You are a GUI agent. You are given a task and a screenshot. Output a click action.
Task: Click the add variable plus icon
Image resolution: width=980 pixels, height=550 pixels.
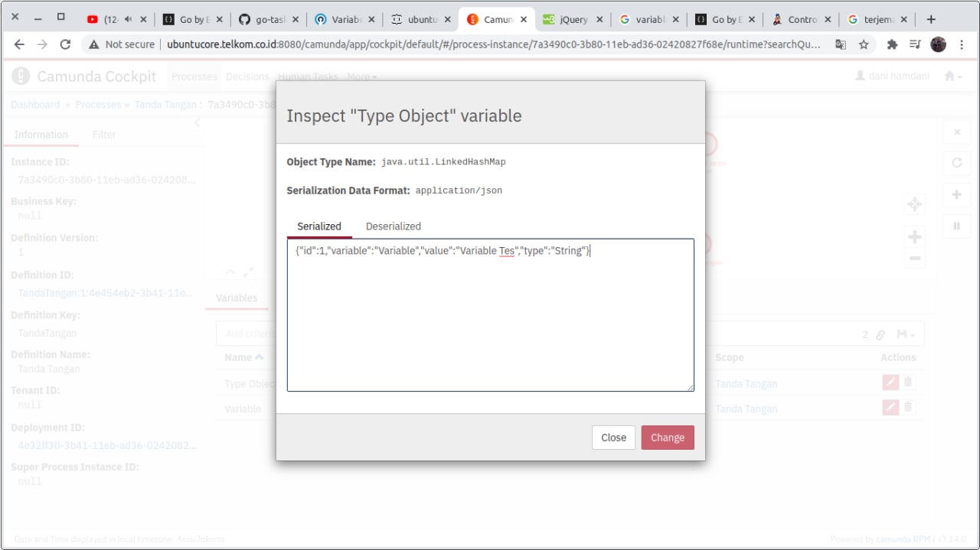coord(956,195)
